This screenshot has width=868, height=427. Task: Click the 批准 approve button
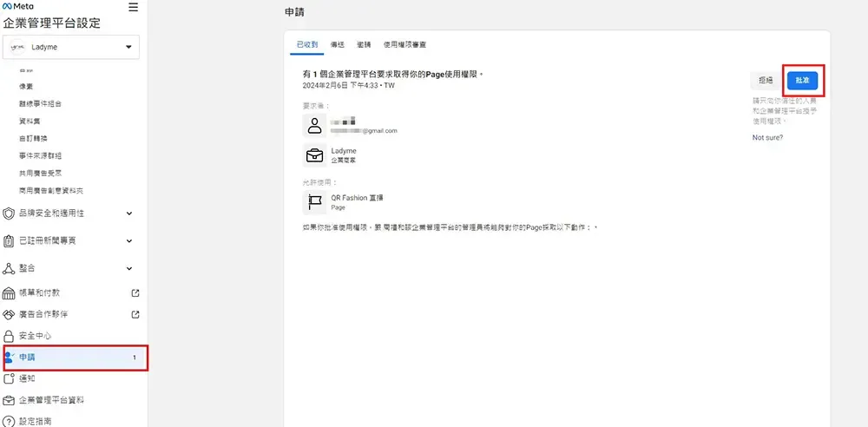(x=802, y=81)
